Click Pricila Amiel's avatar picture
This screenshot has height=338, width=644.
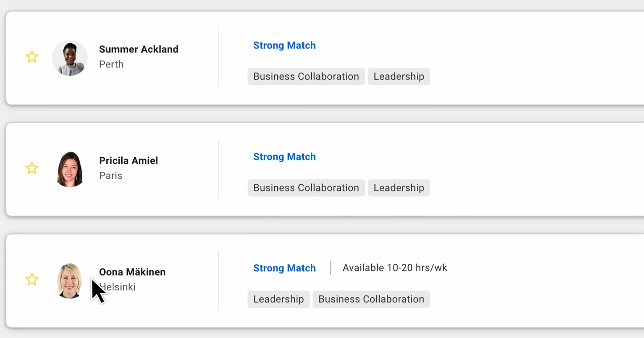(70, 169)
